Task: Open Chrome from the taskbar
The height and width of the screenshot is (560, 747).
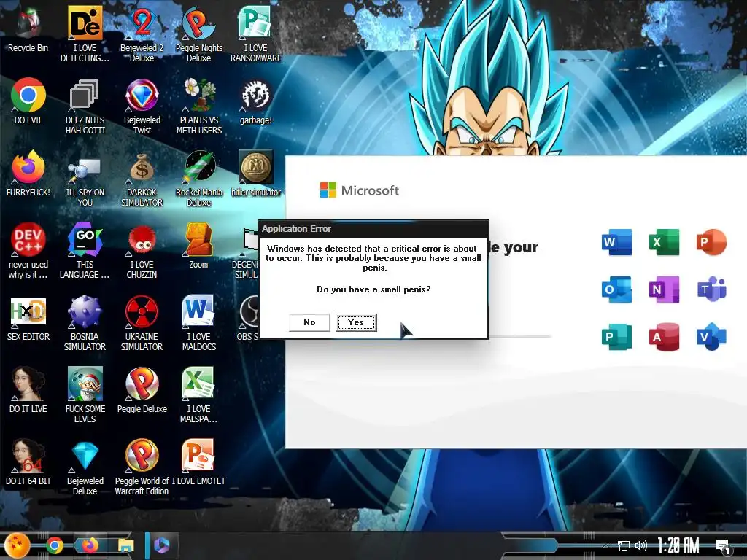Action: pos(54,545)
